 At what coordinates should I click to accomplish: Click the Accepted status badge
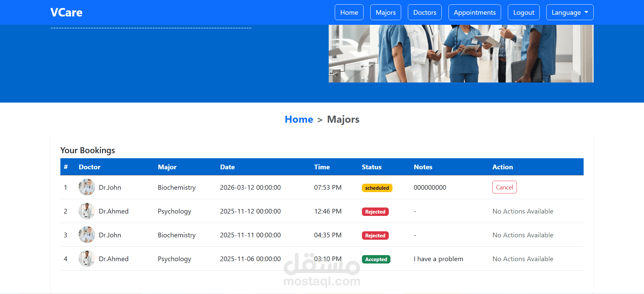[376, 259]
